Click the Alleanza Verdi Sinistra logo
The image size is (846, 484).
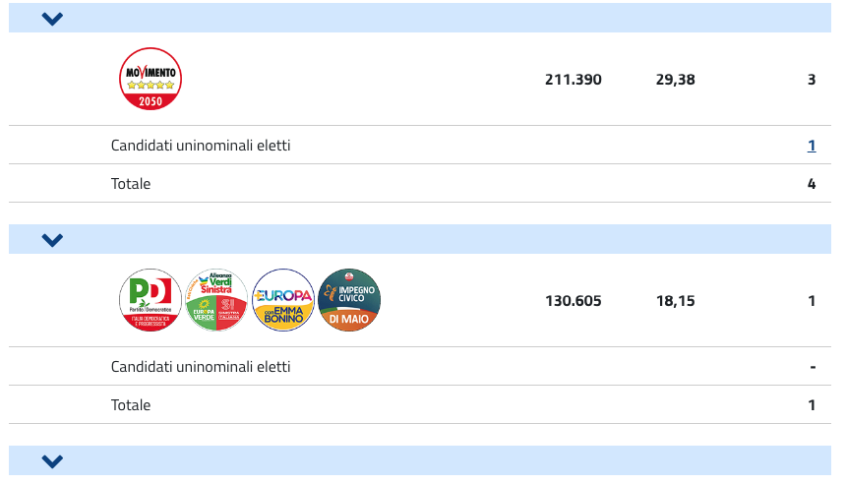click(216, 300)
